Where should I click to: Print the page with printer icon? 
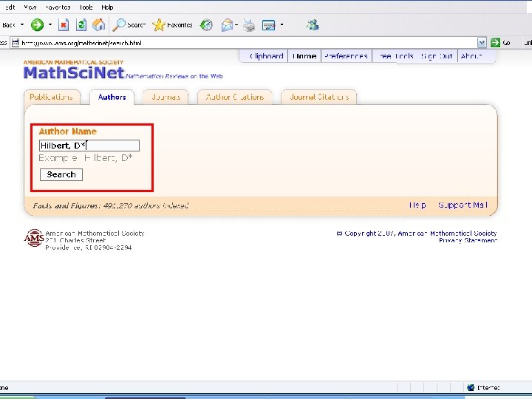(249, 25)
